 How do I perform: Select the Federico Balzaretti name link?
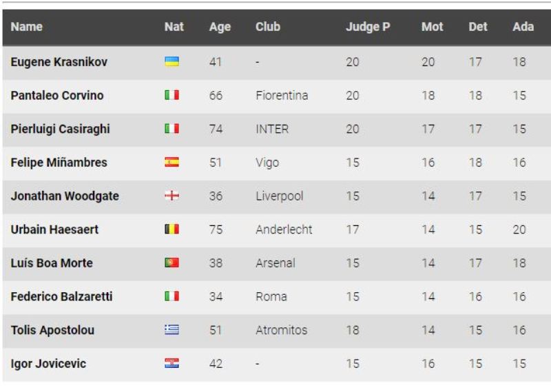62,297
